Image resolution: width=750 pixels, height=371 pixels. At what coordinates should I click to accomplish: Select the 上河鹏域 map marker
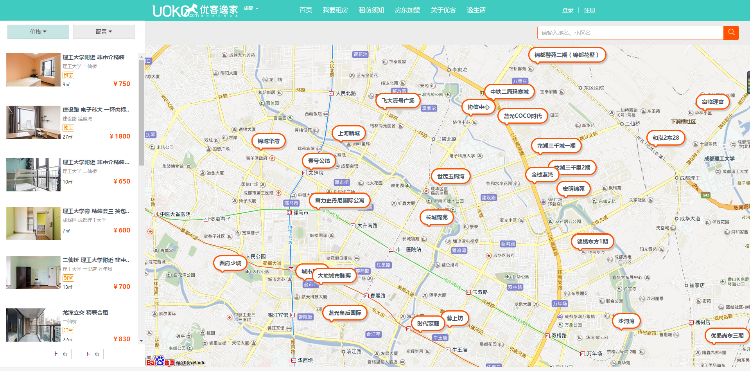(349, 133)
